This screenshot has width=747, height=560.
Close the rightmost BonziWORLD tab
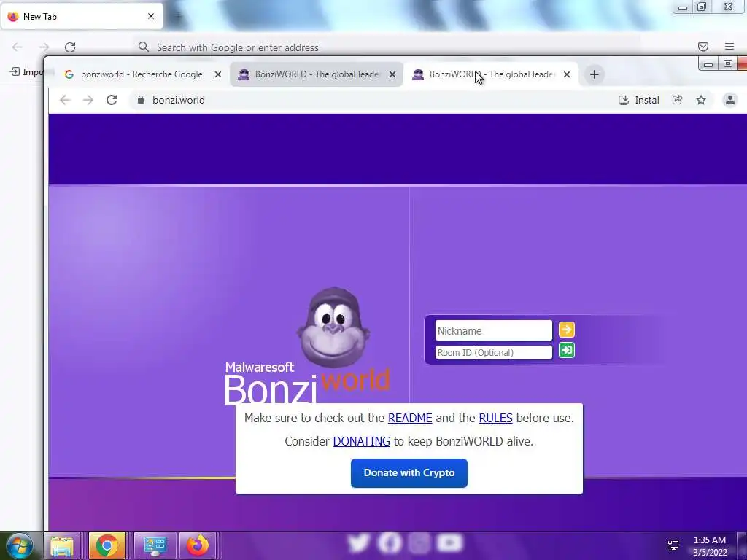(x=566, y=74)
